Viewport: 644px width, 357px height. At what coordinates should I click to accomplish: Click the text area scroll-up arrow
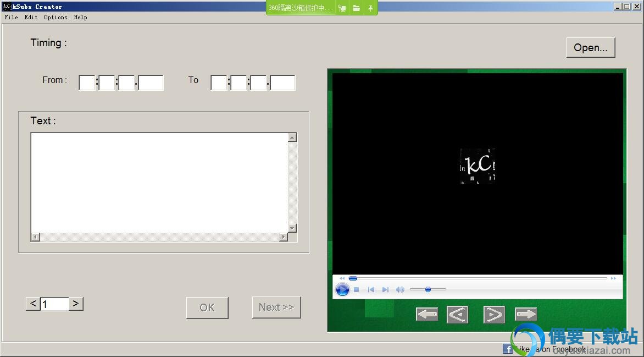point(292,138)
